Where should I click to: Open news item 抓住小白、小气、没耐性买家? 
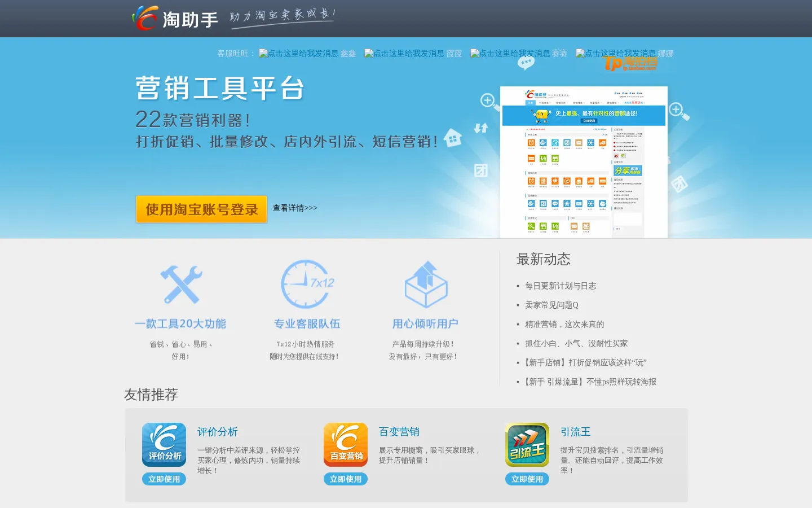576,344
